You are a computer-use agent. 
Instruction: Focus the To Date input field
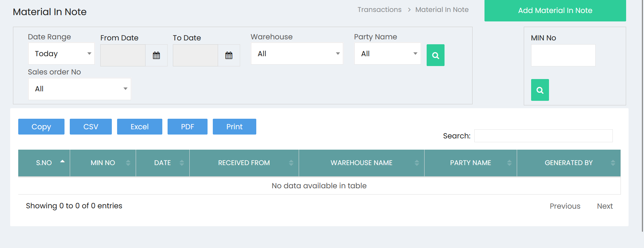[x=195, y=55]
